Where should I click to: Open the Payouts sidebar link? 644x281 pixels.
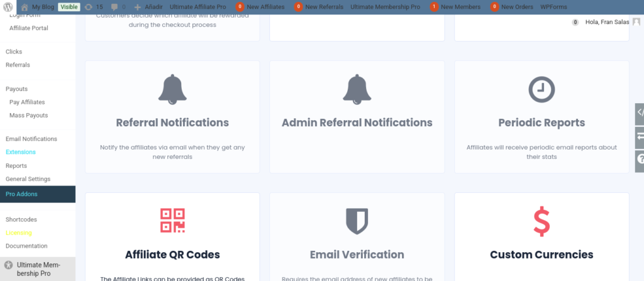[x=16, y=89]
